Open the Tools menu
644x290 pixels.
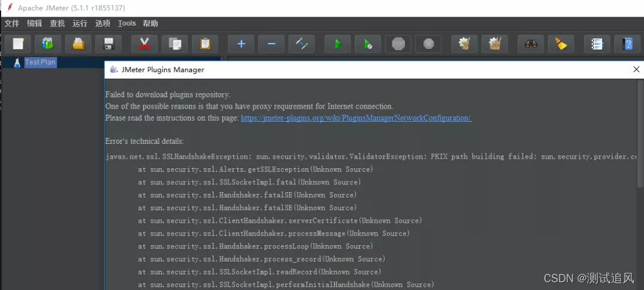[x=127, y=23]
